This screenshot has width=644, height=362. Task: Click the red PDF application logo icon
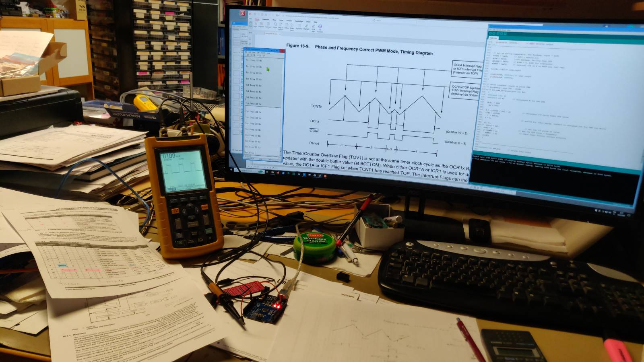pos(242,13)
